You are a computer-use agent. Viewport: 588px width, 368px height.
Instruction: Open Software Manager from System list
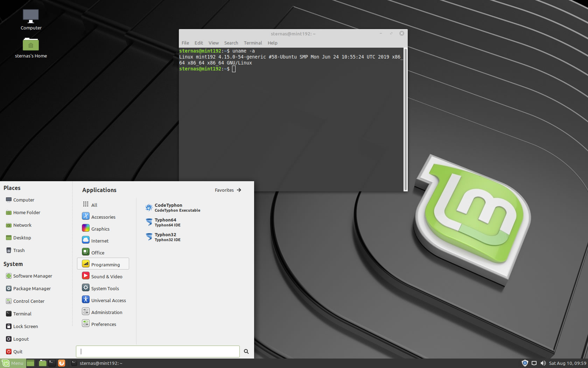(x=29, y=276)
